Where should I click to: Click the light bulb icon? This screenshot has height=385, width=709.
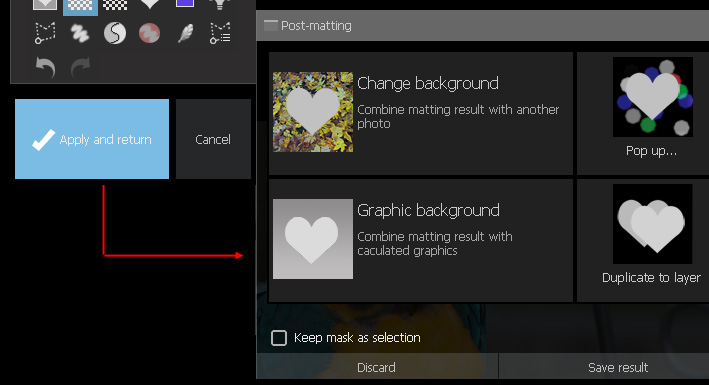220,5
